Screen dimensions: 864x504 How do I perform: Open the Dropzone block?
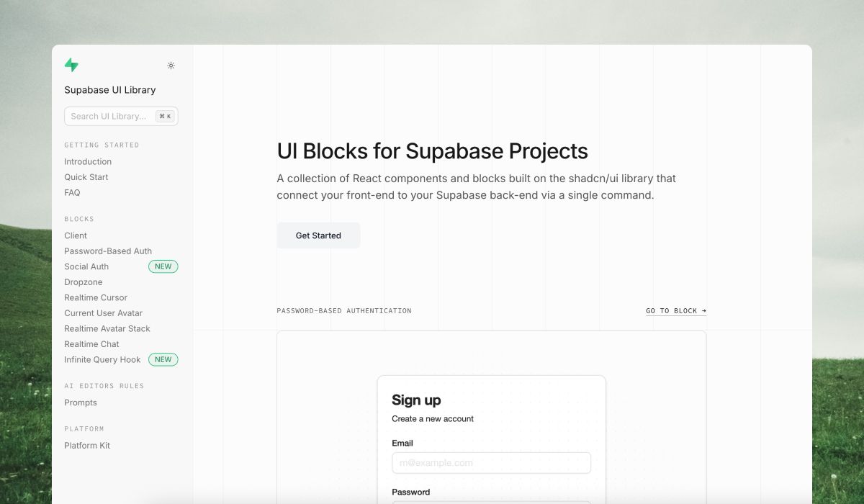(x=83, y=282)
